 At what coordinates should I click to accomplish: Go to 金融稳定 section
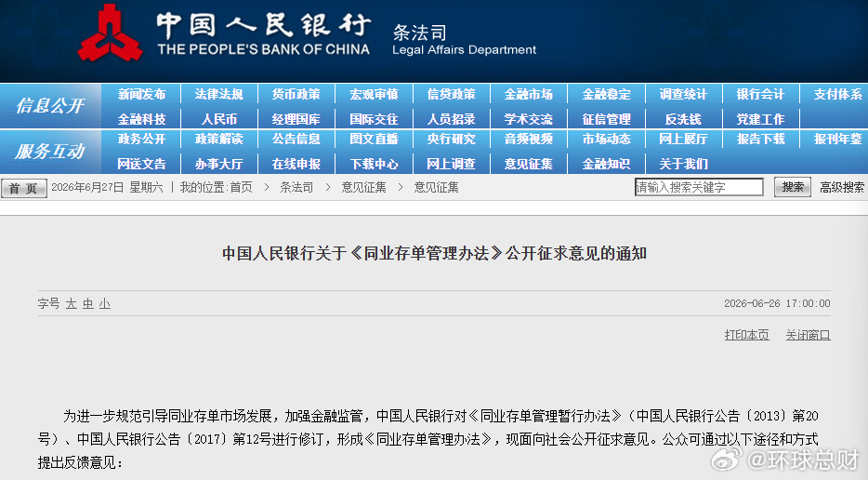(606, 94)
